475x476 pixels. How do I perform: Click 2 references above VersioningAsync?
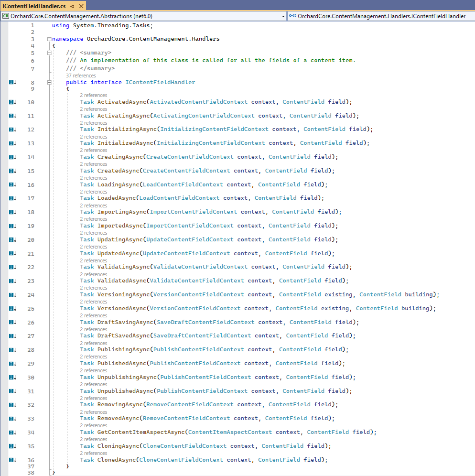coord(94,288)
